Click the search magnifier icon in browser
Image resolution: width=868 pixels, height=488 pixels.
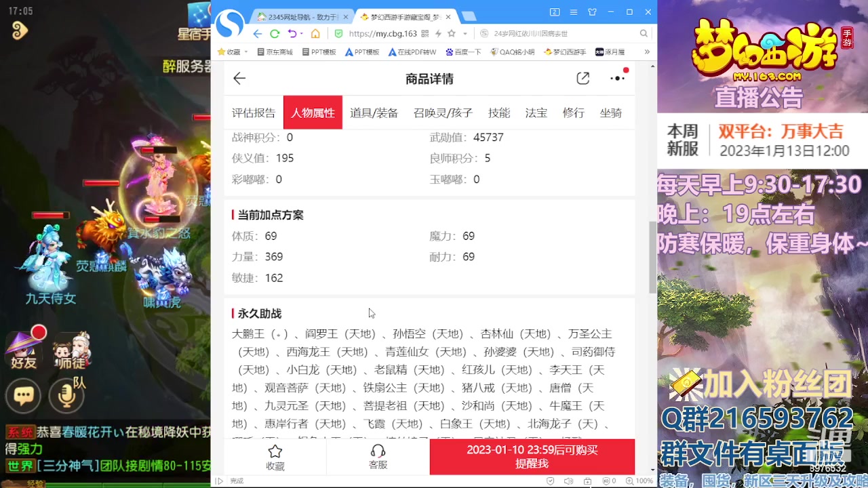pyautogui.click(x=644, y=34)
